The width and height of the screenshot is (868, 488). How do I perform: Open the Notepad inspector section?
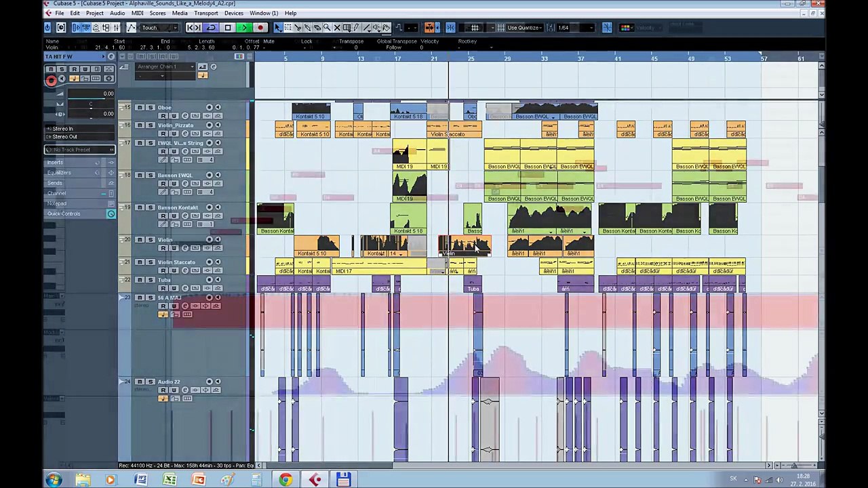(80, 204)
